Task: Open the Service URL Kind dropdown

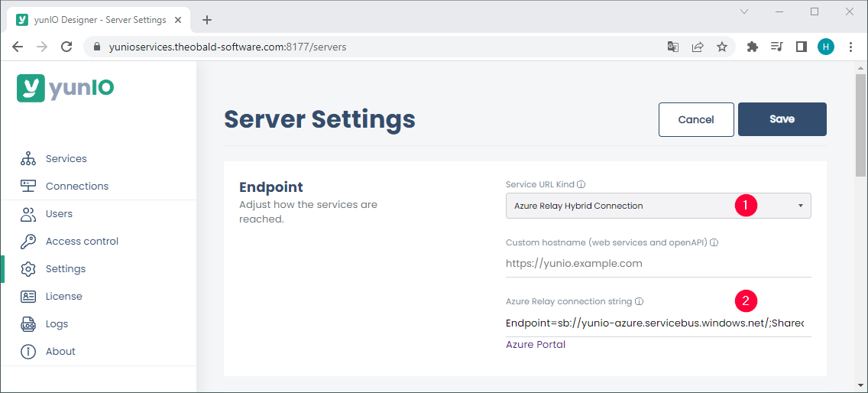Action: tap(658, 206)
